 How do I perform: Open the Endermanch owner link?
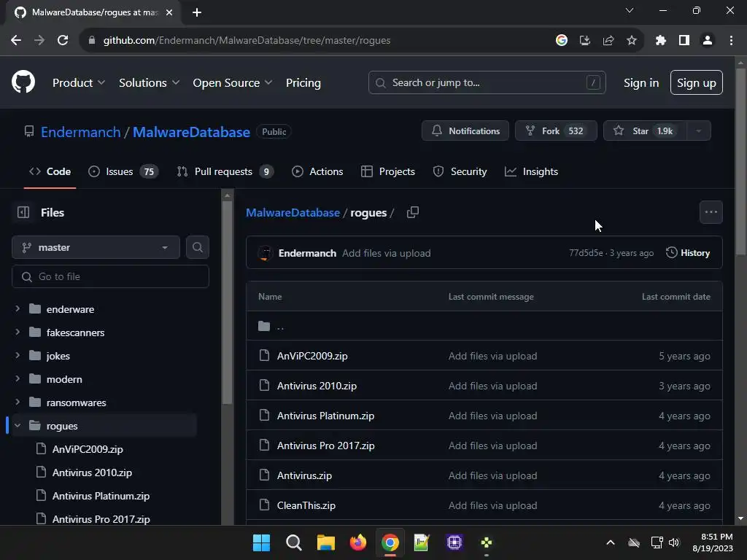tap(80, 132)
